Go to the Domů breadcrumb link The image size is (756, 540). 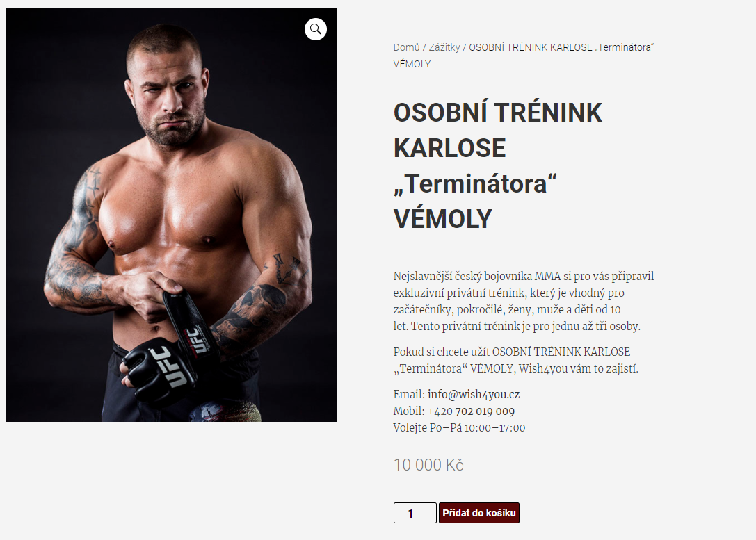coord(406,47)
